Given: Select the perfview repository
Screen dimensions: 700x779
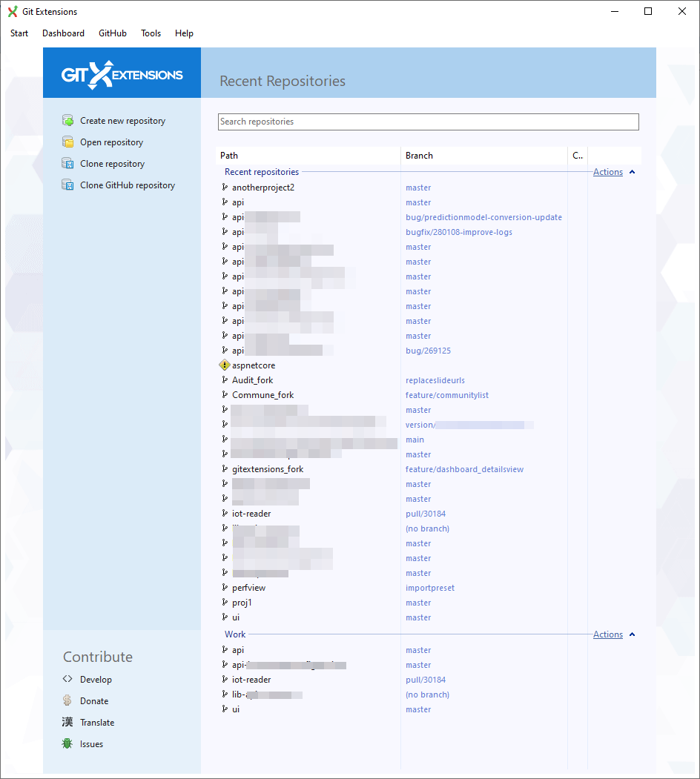Looking at the screenshot, I should pyautogui.click(x=248, y=588).
